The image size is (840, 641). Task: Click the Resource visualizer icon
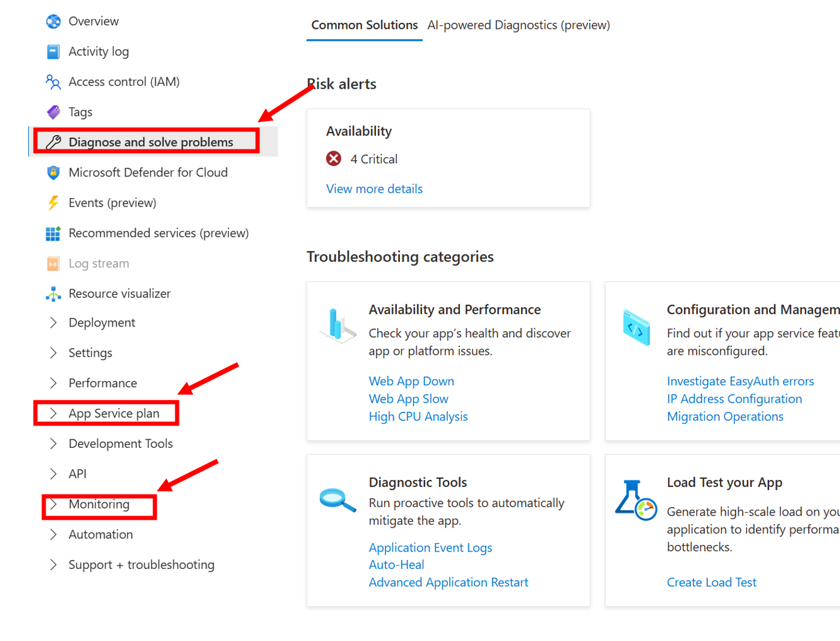53,293
